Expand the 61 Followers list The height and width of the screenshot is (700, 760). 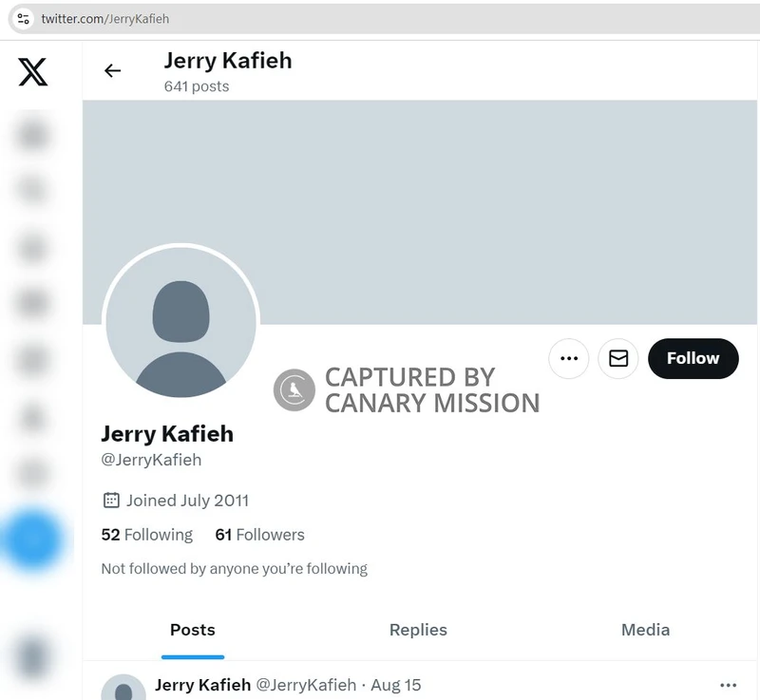(259, 535)
